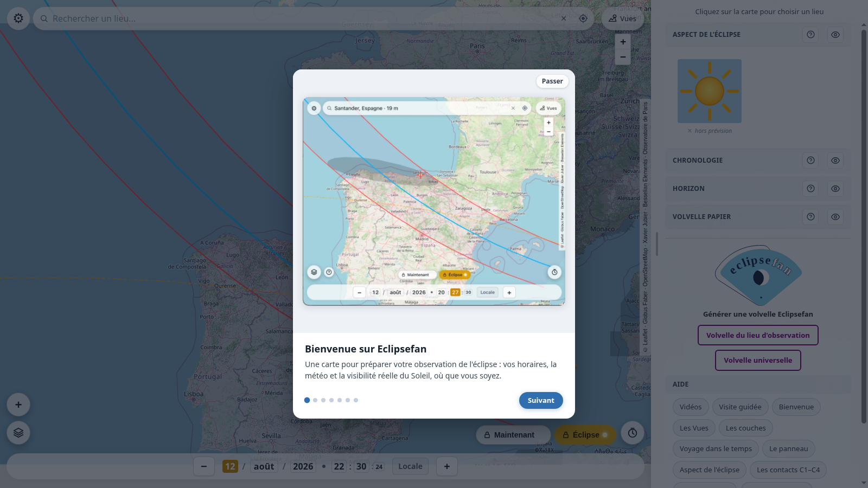Generate Volvelle du lieu d'observation
The height and width of the screenshot is (488, 868).
[758, 336]
